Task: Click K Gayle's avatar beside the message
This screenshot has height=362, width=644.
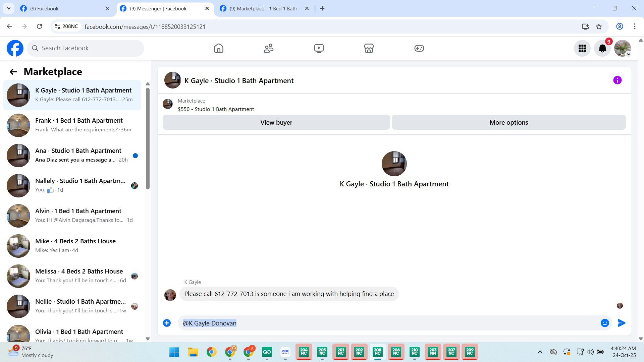Action: point(170,295)
